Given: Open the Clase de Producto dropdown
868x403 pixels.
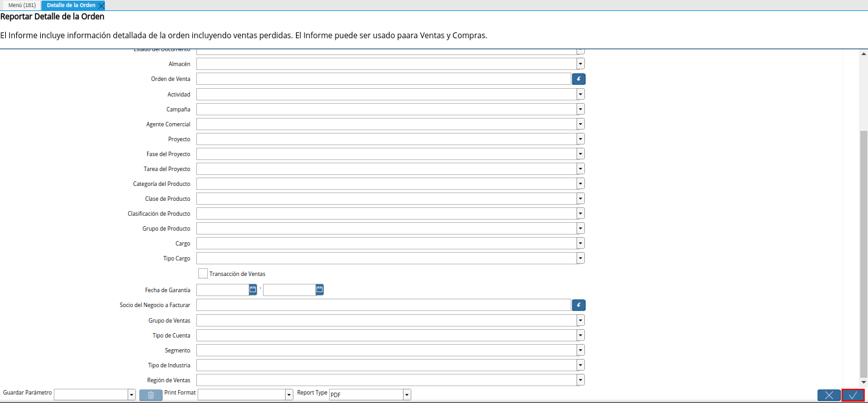Looking at the screenshot, I should click(x=580, y=198).
